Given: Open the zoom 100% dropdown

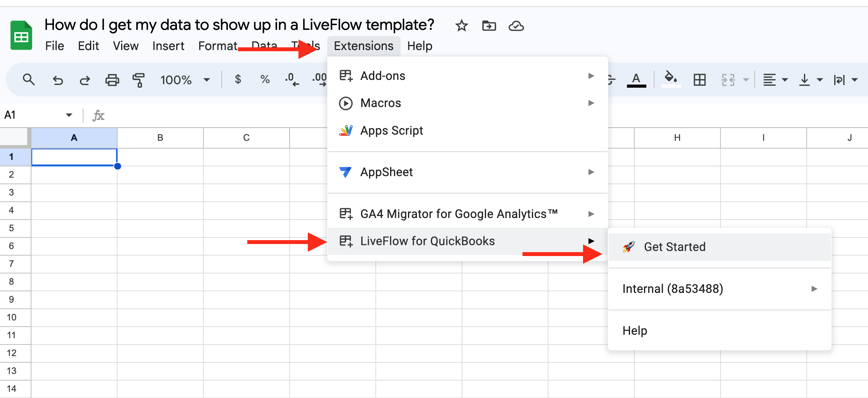Looking at the screenshot, I should [185, 80].
